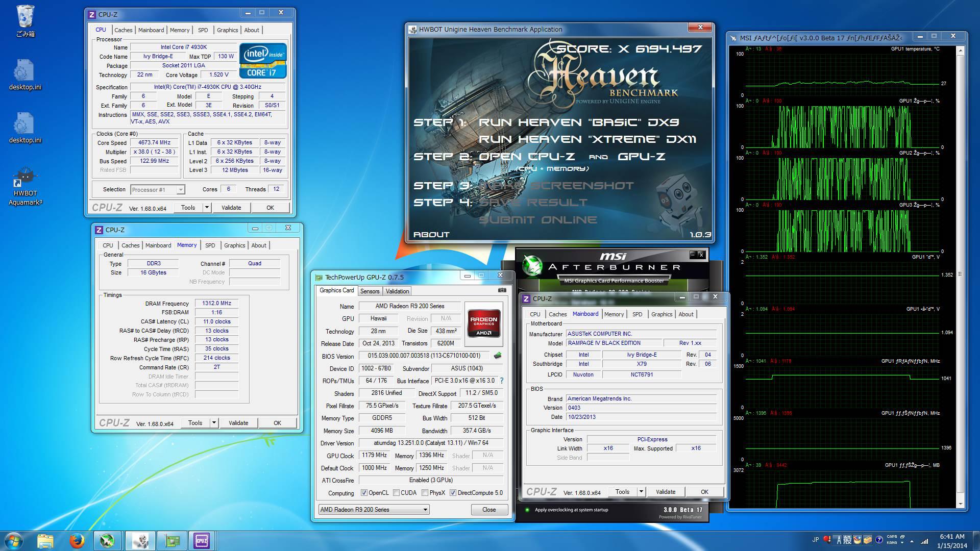980x551 pixels.
Task: Open the Processor #1 selection dropdown
Action: 158,190
